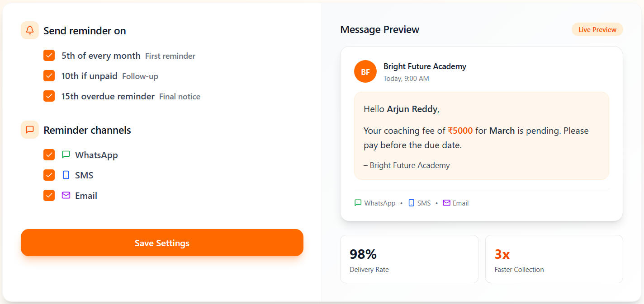This screenshot has width=644, height=304.
Task: Click the Live Preview badge
Action: 597,30
